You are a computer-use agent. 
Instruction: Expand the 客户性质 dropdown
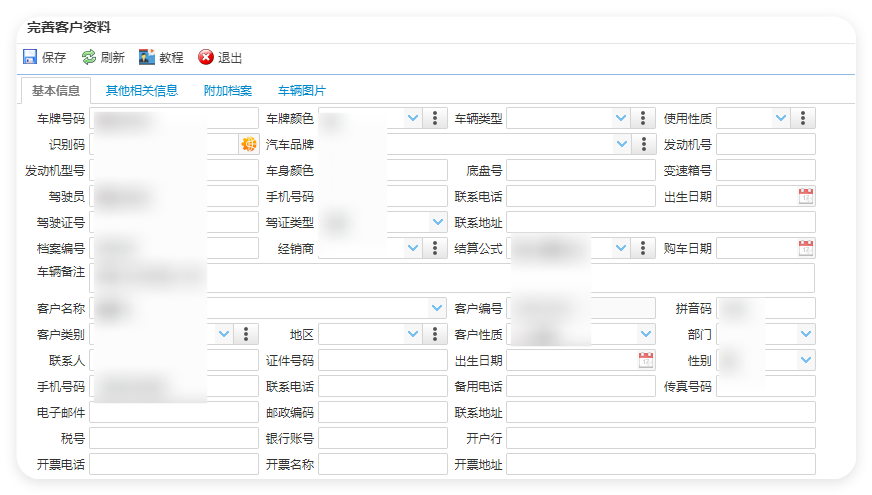click(646, 334)
